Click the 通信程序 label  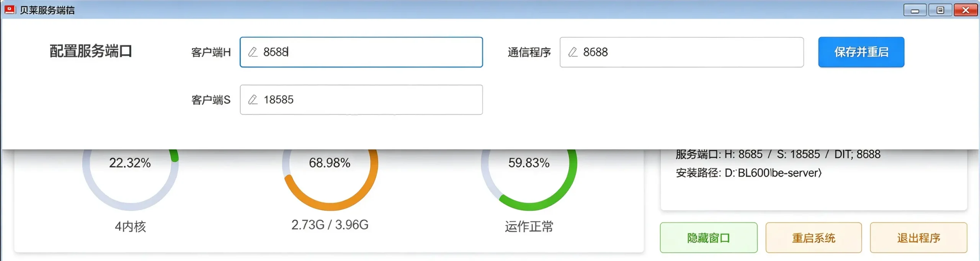pyautogui.click(x=529, y=52)
